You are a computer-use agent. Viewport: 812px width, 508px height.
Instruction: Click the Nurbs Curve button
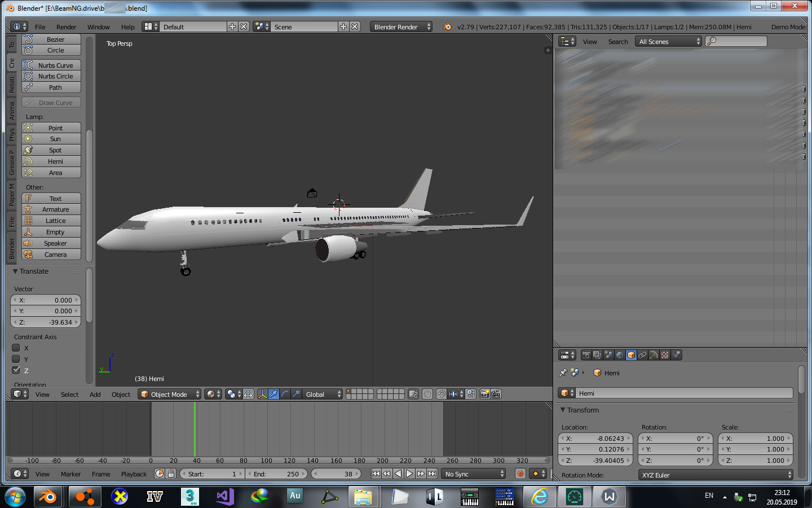[x=51, y=65]
